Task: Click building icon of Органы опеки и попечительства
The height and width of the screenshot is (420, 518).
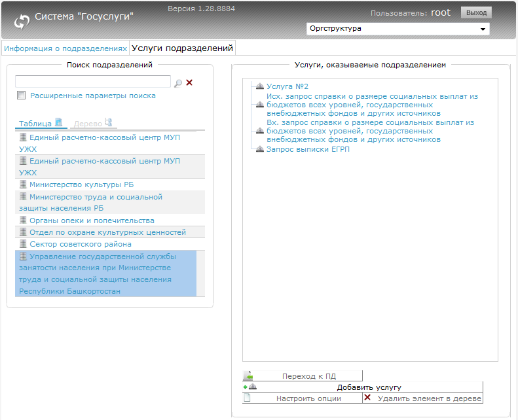Action: tap(23, 220)
